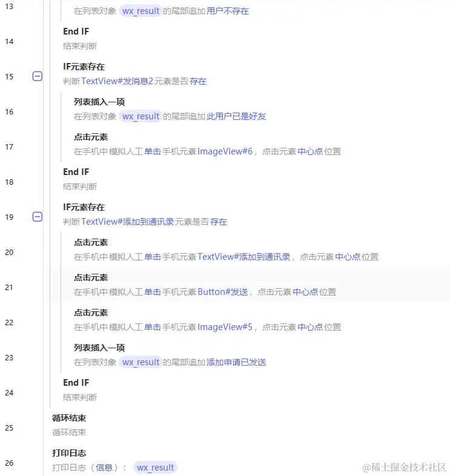Open Button#发送 element reference
The width and height of the screenshot is (450, 476).
pos(223,292)
